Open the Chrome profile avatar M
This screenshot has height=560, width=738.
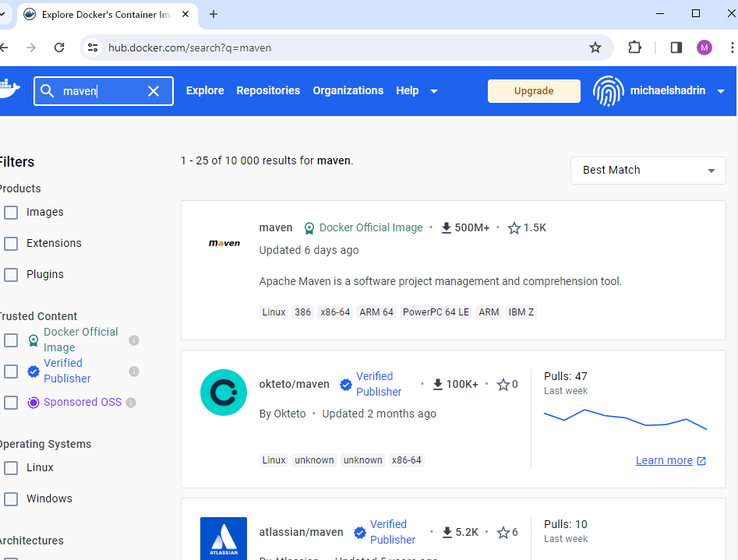[704, 48]
